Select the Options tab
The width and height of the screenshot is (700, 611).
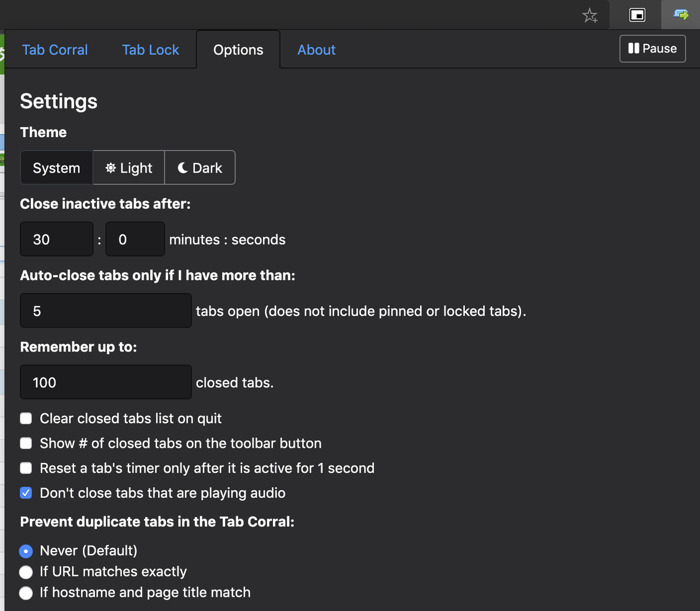click(238, 50)
